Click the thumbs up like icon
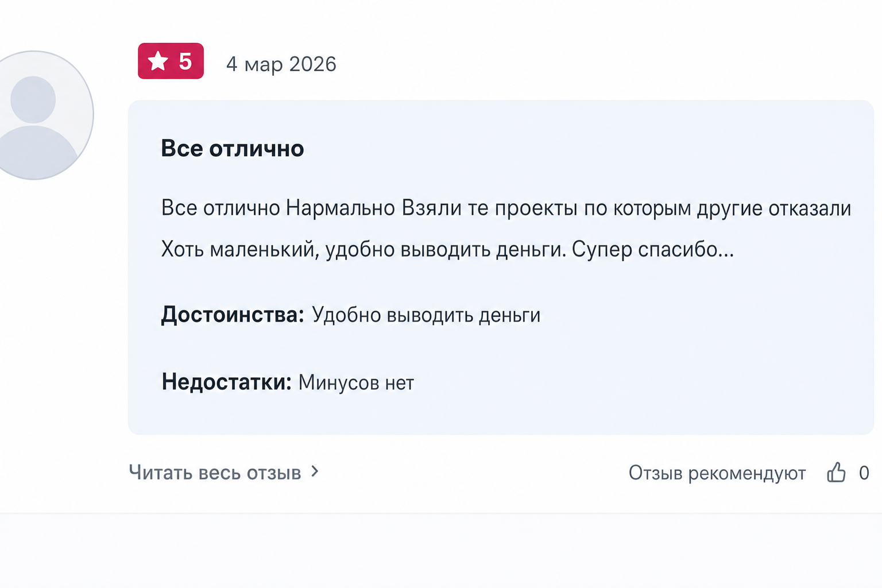Screen dimensions: 882x588 (836, 472)
